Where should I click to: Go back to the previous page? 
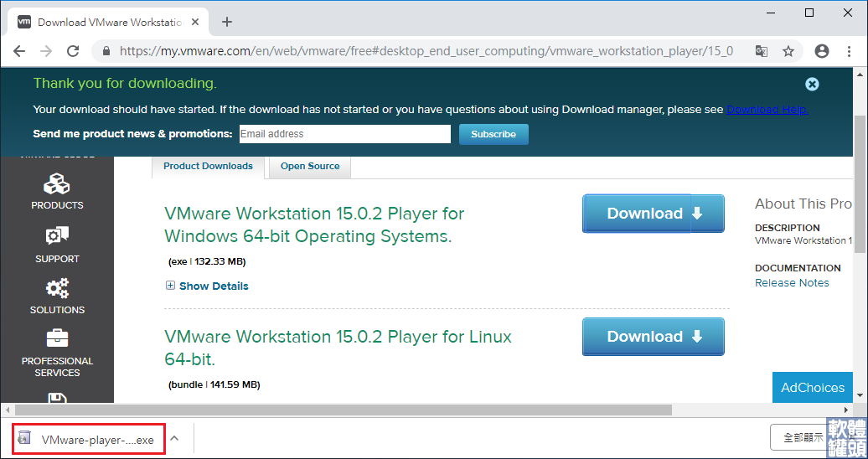click(19, 51)
